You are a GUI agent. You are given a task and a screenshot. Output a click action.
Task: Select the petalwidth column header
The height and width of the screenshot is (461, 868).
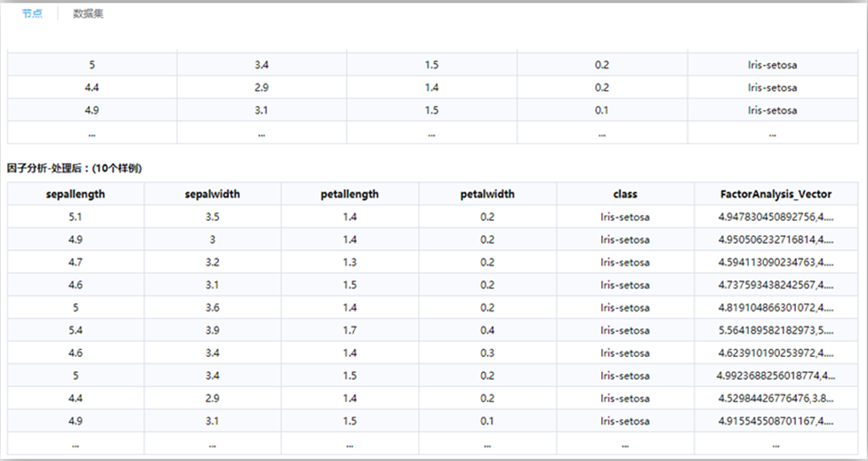tap(487, 194)
